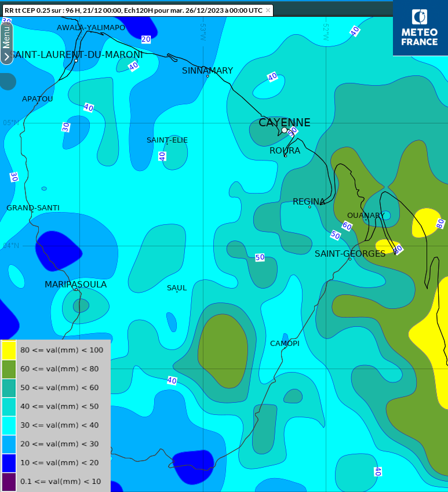
Task: Close the RR tt CEP map tab
Action: click(x=268, y=10)
